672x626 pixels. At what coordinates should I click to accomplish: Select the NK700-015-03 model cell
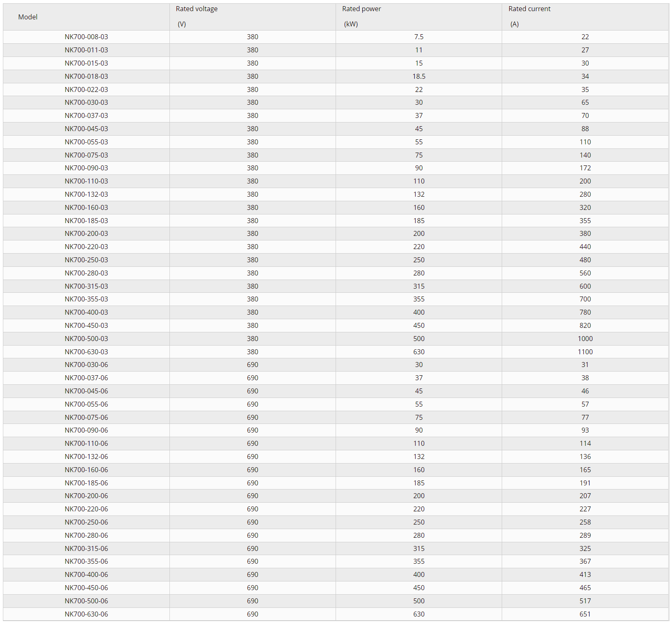[86, 63]
